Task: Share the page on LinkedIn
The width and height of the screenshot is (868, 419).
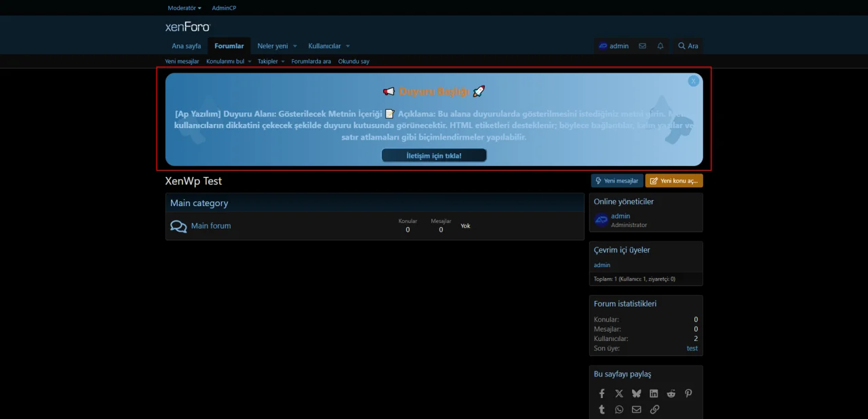Action: pyautogui.click(x=654, y=393)
